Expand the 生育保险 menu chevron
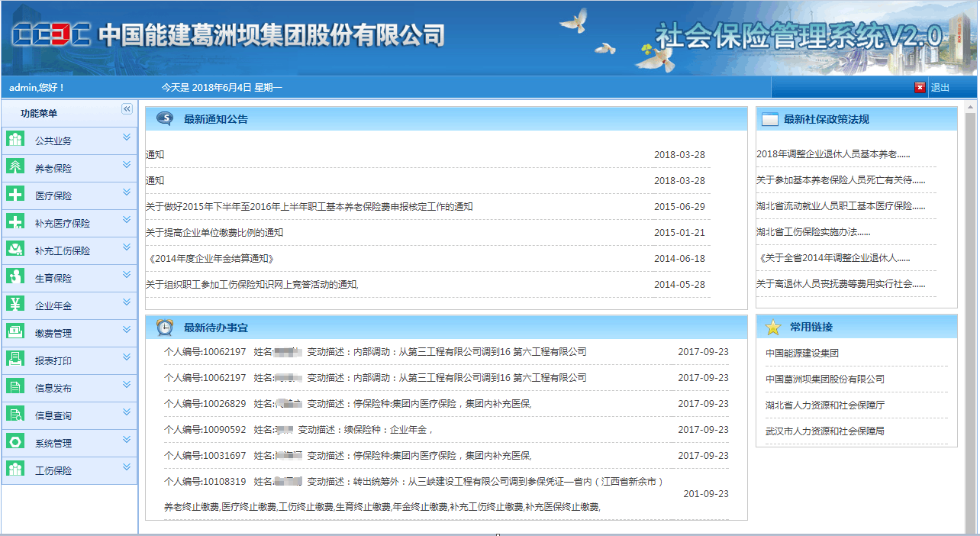 pyautogui.click(x=127, y=276)
